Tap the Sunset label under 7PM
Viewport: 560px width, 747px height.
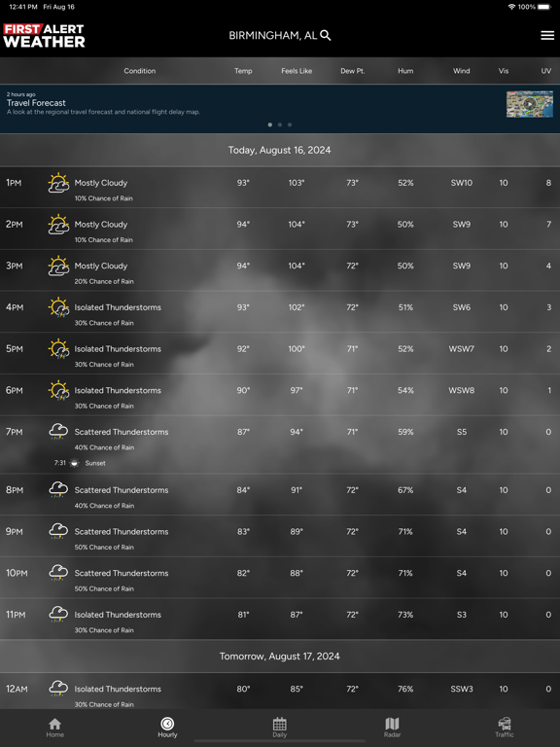[x=95, y=463]
